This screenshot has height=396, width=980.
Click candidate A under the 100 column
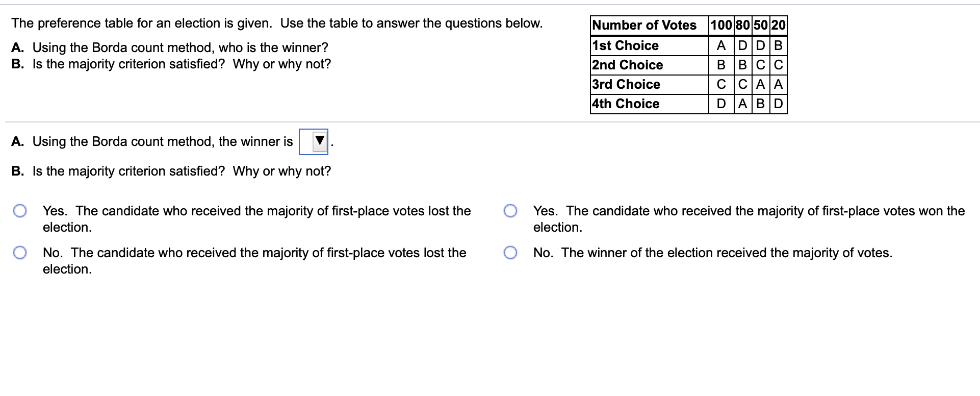[x=721, y=46]
